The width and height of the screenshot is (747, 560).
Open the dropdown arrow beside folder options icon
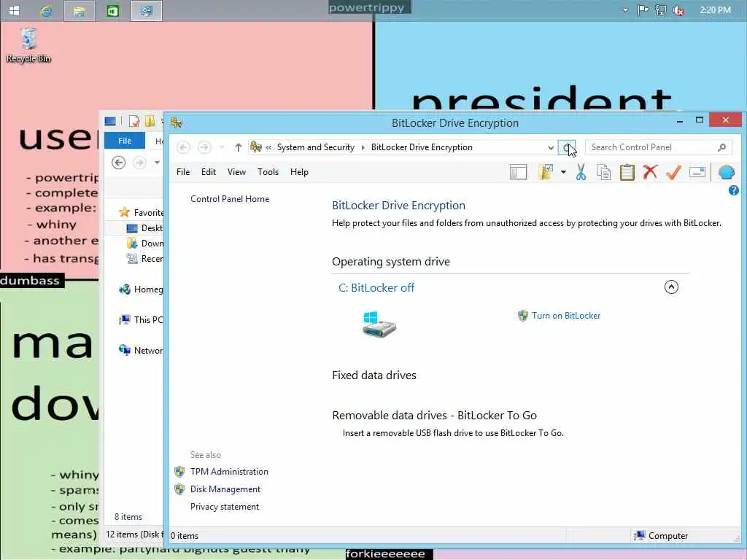(563, 172)
